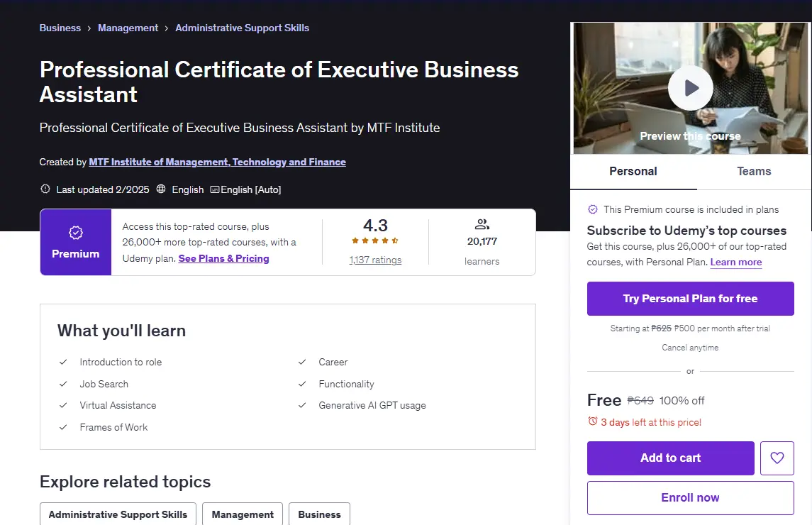Click the star rating icons

coord(375,241)
